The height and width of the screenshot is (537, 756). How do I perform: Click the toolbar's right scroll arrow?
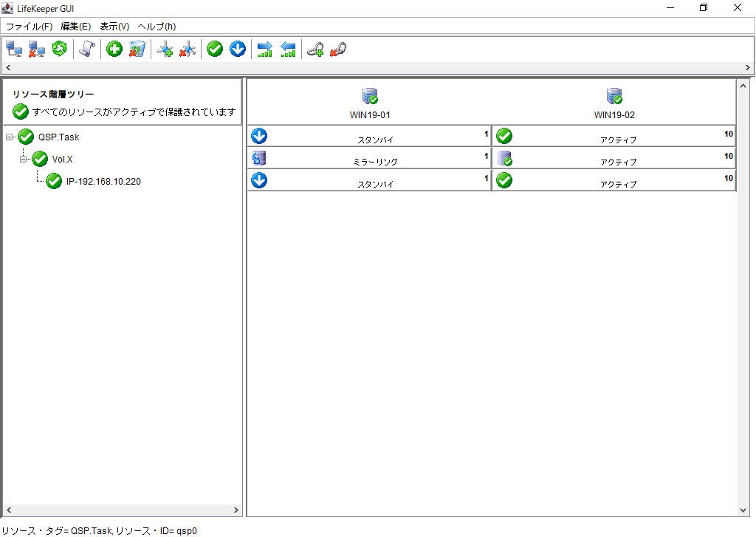point(748,68)
